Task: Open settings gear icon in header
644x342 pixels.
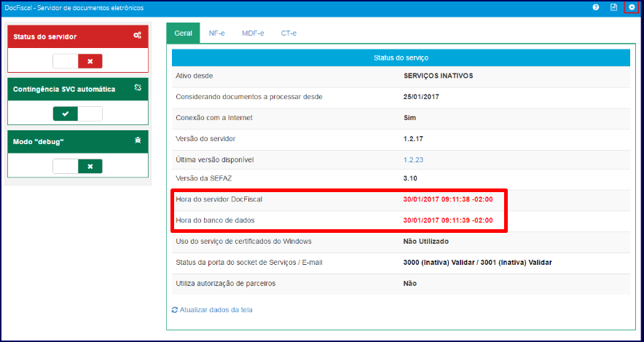Action: click(x=632, y=7)
